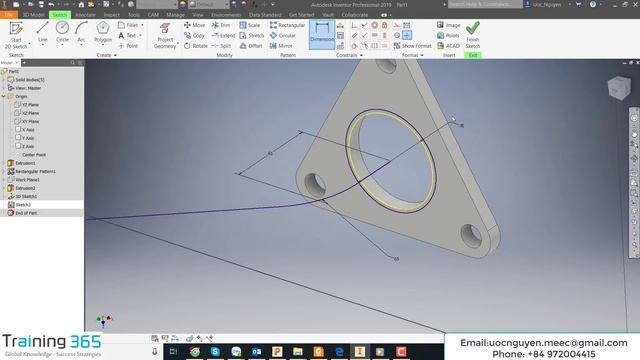
Task: Click Finish Sketch
Action: pyautogui.click(x=473, y=35)
